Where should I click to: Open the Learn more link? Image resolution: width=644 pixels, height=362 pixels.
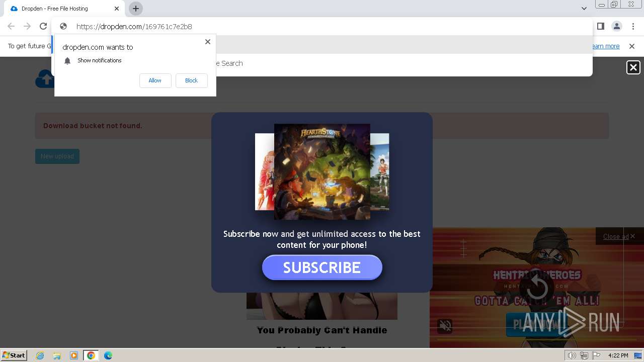coord(605,46)
